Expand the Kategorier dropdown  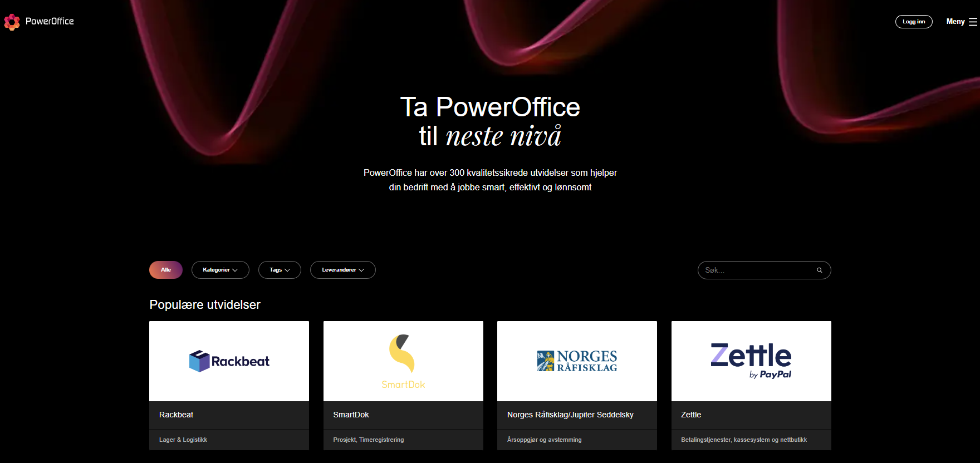(x=220, y=270)
